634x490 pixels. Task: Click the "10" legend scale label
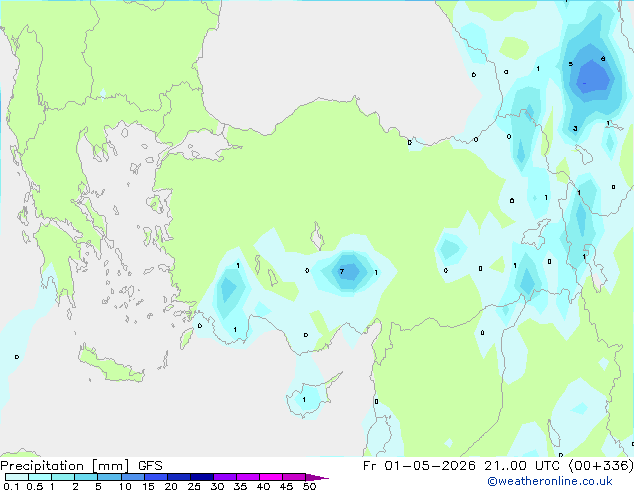tap(125, 486)
